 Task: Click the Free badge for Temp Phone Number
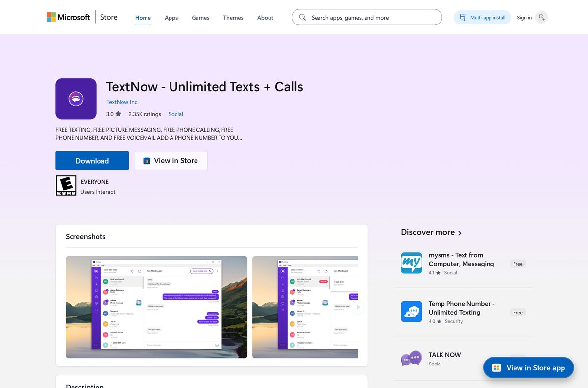click(518, 312)
